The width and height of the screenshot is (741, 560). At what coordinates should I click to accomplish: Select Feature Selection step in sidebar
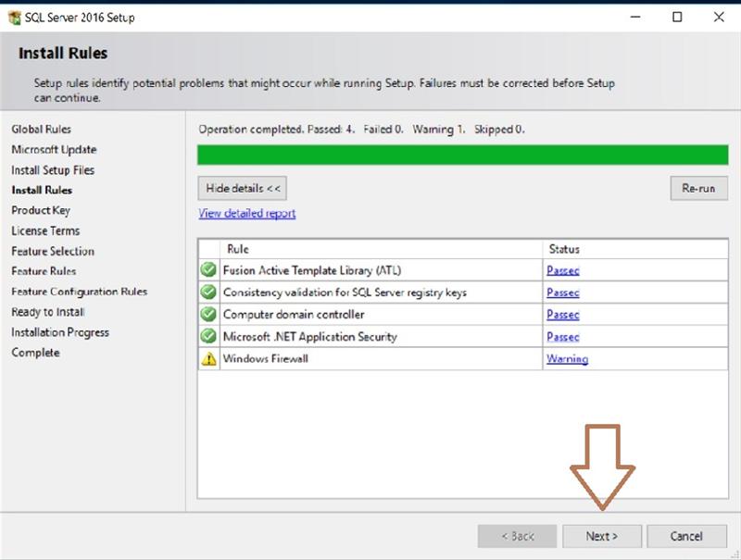53,252
